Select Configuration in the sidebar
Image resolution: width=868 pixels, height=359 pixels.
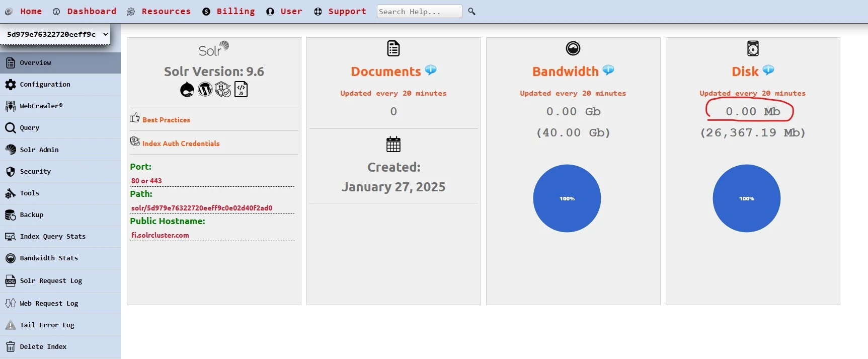45,85
